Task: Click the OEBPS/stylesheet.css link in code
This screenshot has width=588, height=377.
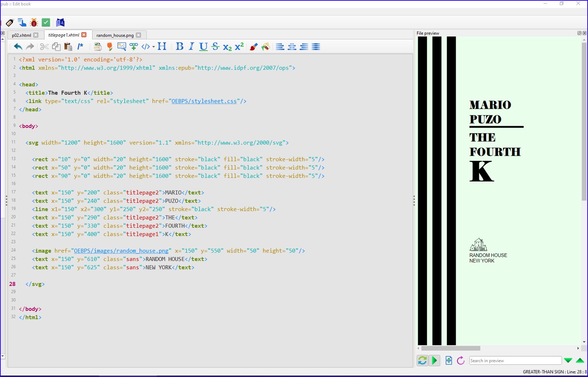Action: point(204,101)
